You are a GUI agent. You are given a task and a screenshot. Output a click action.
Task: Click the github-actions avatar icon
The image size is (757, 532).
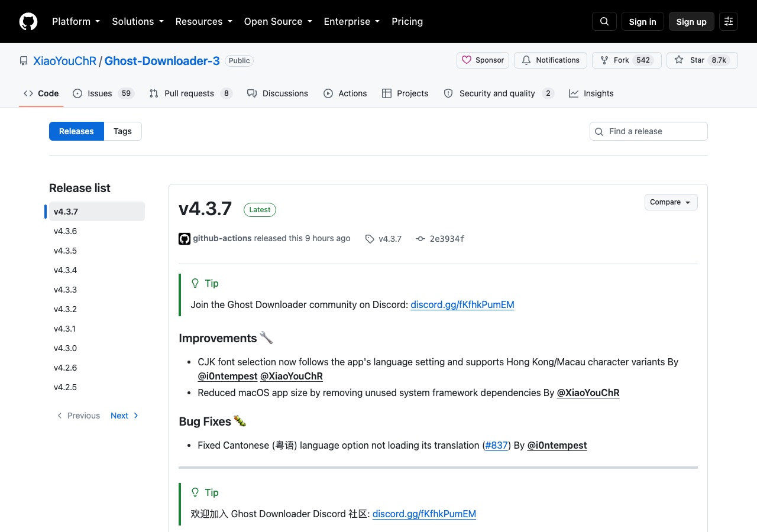click(x=185, y=239)
